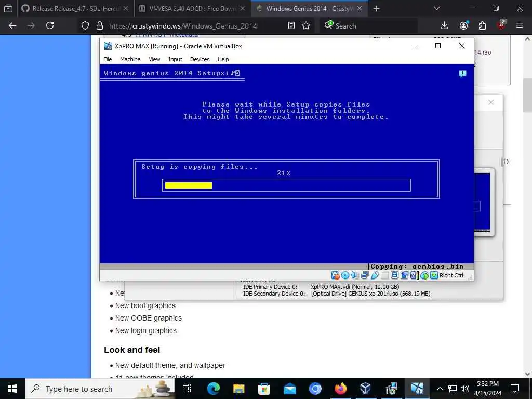Click the VM preview thumbnail behind the window
The height and width of the screenshot is (399, 532).
coord(484,202)
